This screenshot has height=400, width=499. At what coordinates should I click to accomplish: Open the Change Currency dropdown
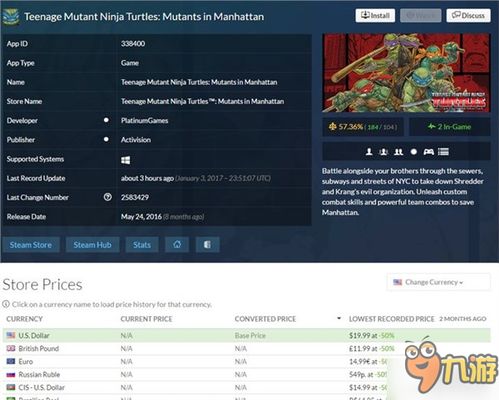439,282
